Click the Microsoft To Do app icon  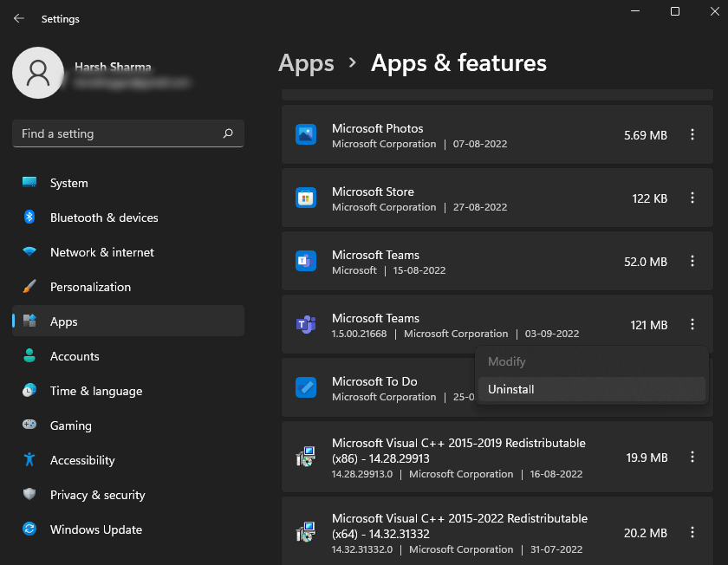305,387
